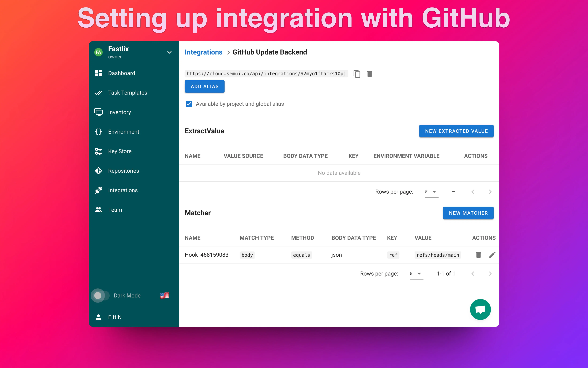Click the Repositories git icon

[98, 171]
